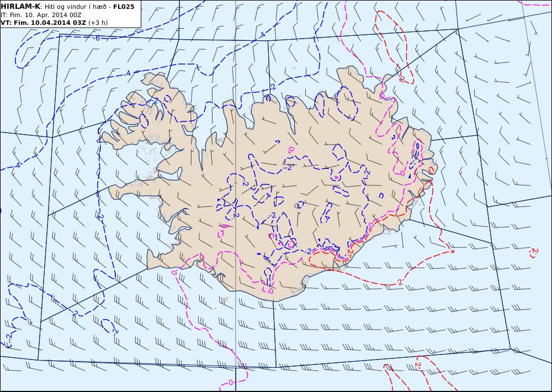Screen dimensions: 552x392
Task: Select the 'Hiti og vindur í hæð' title text
Action: click(76, 7)
